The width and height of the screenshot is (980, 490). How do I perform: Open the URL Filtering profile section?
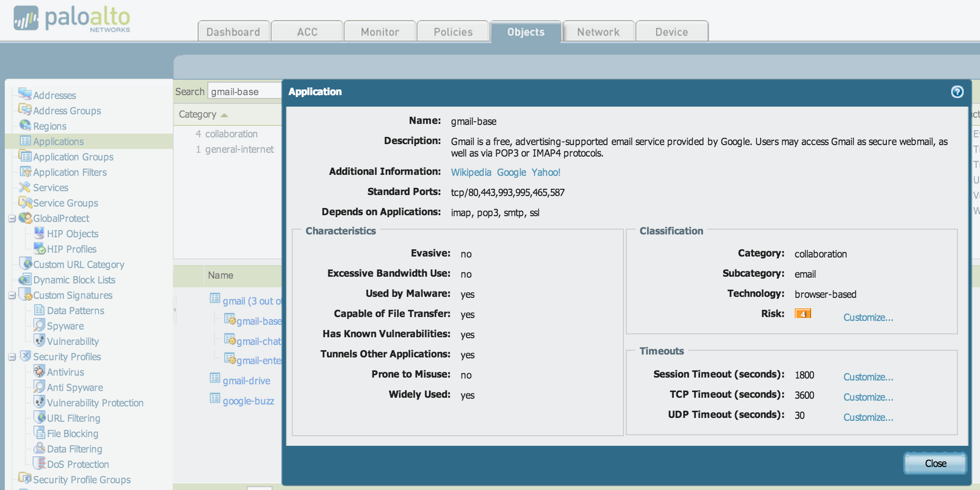pos(73,418)
